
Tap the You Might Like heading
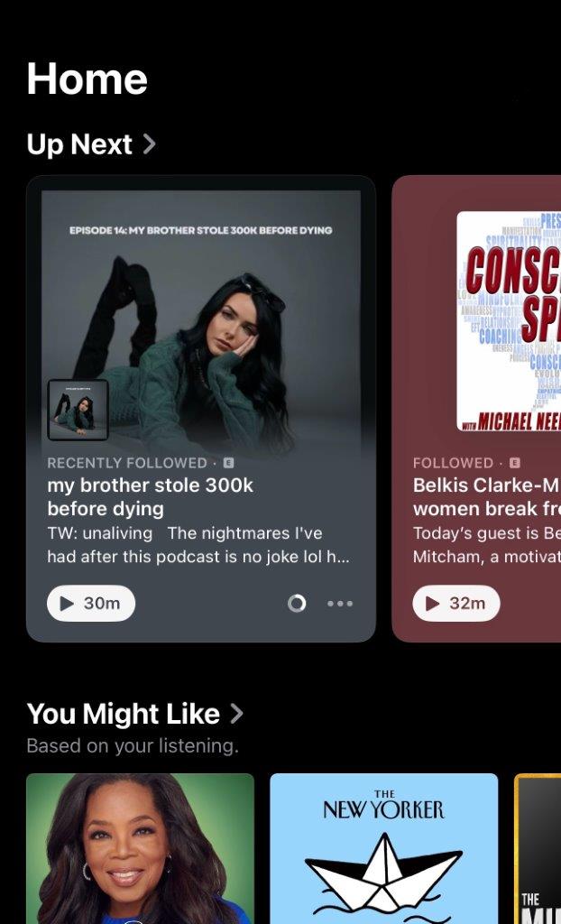(124, 714)
